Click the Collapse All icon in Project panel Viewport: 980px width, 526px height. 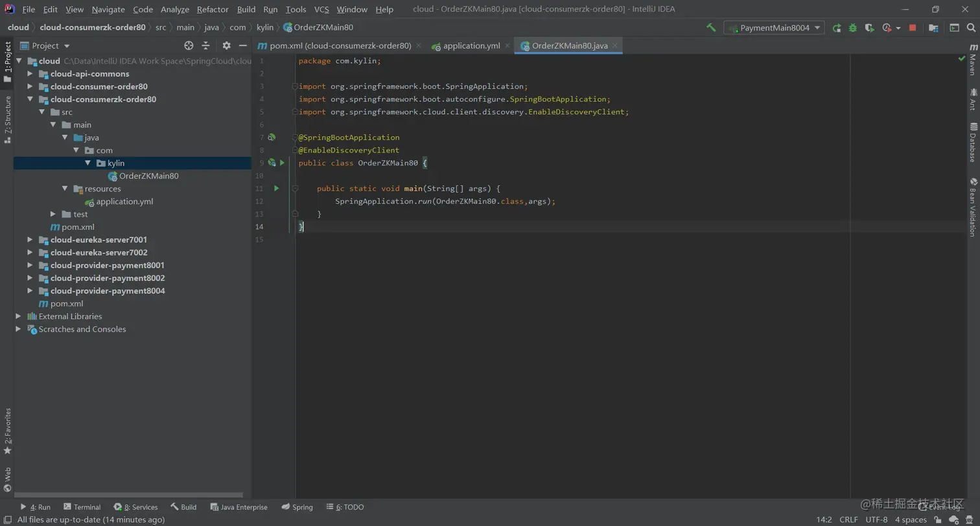point(205,45)
